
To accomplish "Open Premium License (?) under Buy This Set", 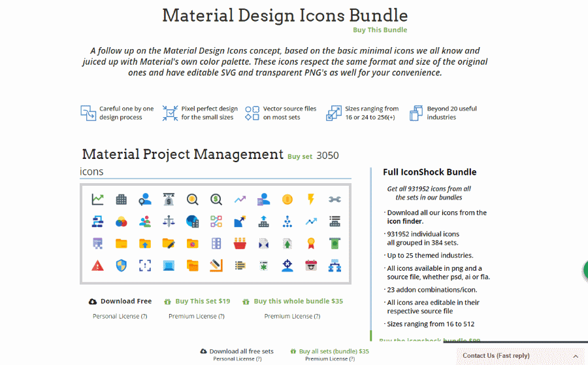I will [x=197, y=316].
